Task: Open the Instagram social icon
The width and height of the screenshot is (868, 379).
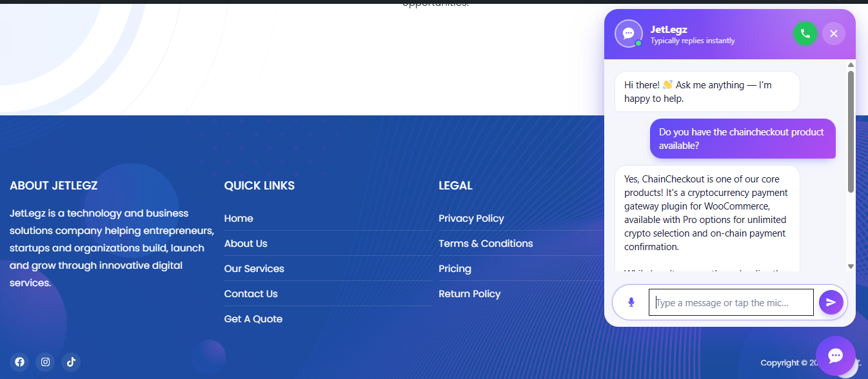Action: [x=45, y=362]
